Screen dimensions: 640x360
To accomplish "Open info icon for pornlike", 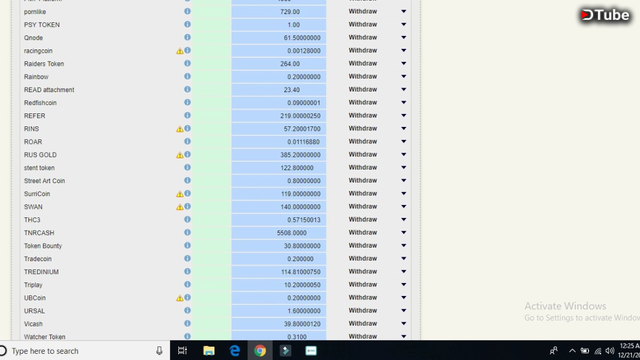I will pyautogui.click(x=187, y=11).
